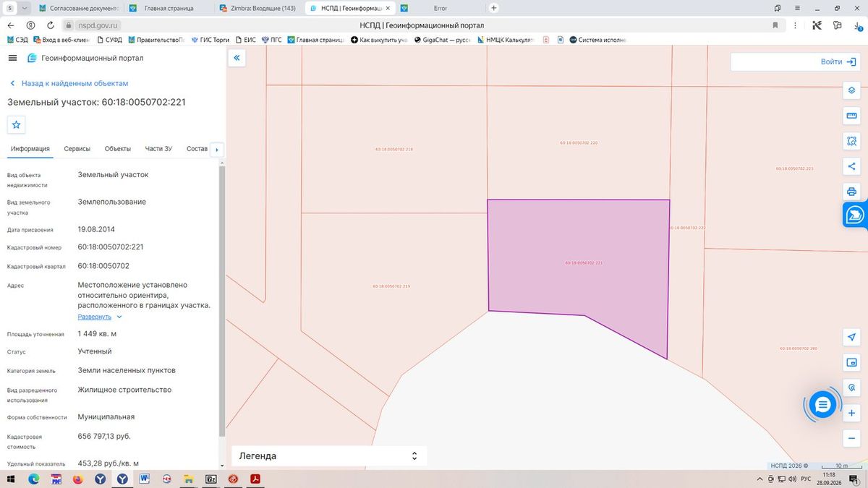Expand the address via Развернуть chevron
The image size is (868, 488).
[x=119, y=317]
